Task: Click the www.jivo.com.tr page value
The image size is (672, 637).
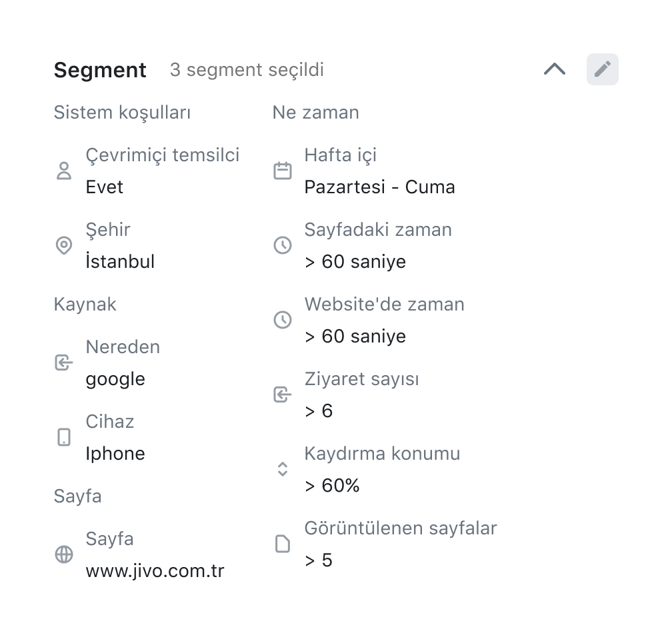Action: pos(155,571)
